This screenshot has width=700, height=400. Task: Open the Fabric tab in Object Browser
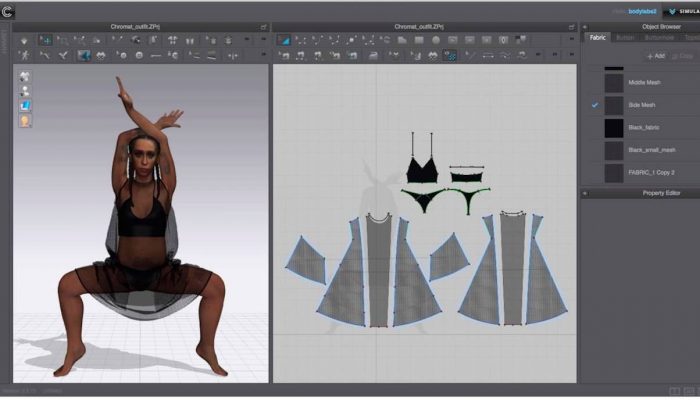(597, 38)
